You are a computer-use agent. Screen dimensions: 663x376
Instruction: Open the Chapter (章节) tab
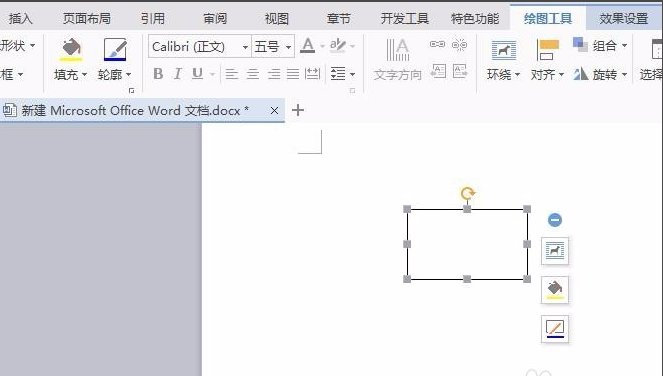(x=339, y=19)
